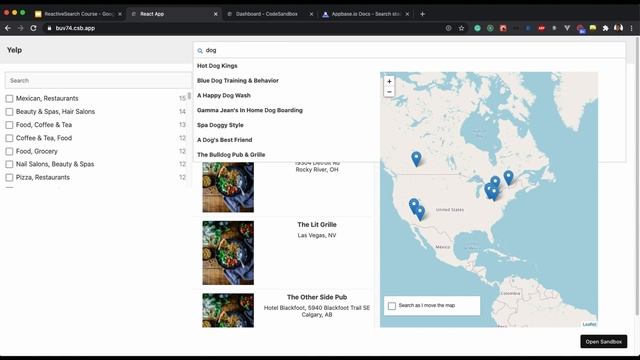The width and height of the screenshot is (640, 360).
Task: Zoom in the map with plus
Action: click(x=389, y=82)
